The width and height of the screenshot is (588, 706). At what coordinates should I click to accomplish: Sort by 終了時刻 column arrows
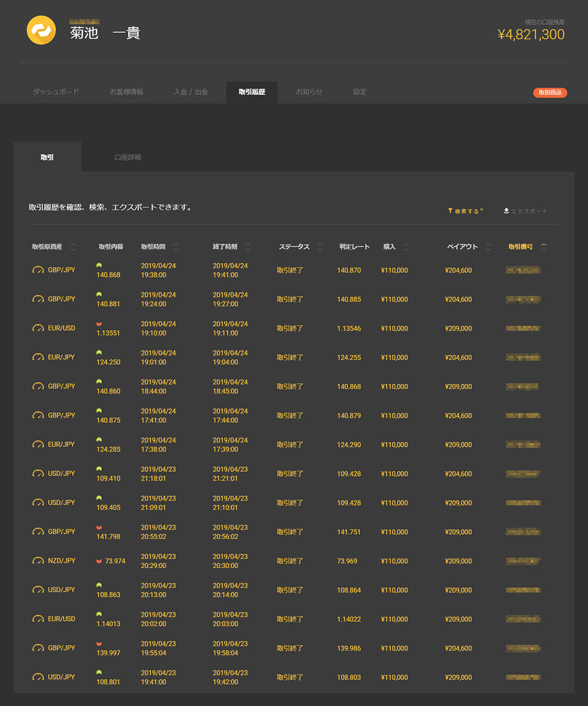click(248, 247)
